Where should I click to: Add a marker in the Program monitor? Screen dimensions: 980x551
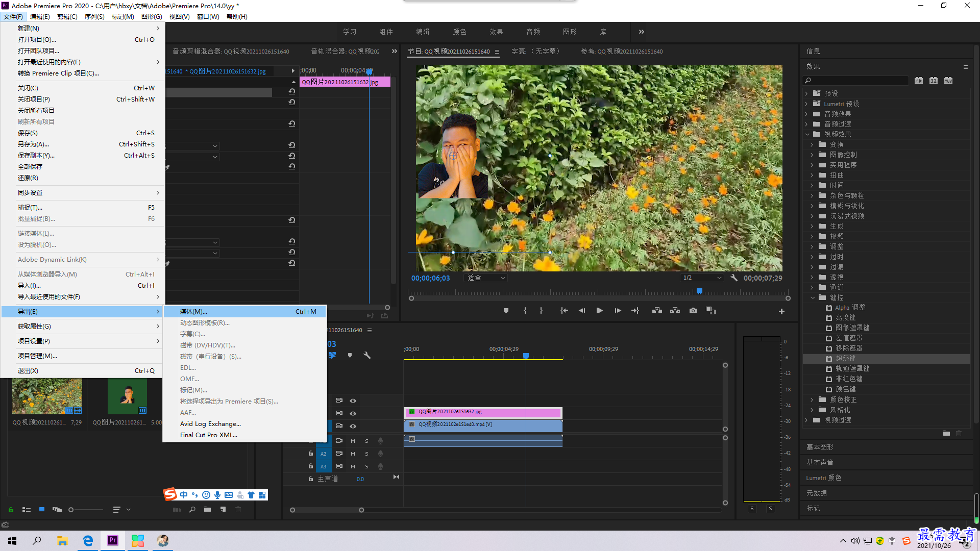point(506,311)
